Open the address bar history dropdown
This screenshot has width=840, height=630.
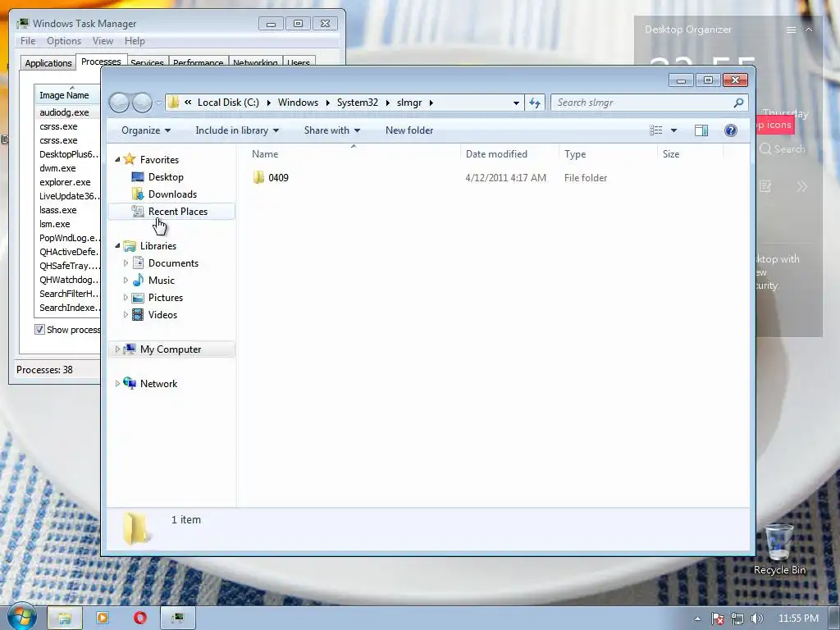tap(516, 103)
